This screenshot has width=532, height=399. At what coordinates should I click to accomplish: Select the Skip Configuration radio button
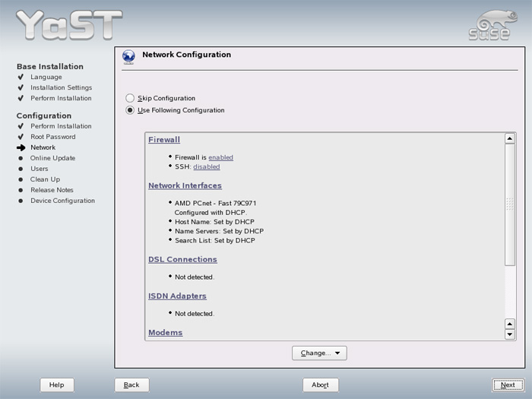[x=130, y=98]
